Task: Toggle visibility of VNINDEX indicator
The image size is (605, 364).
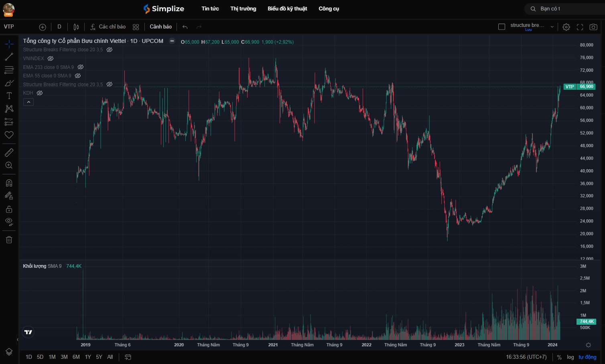Action: pos(51,59)
